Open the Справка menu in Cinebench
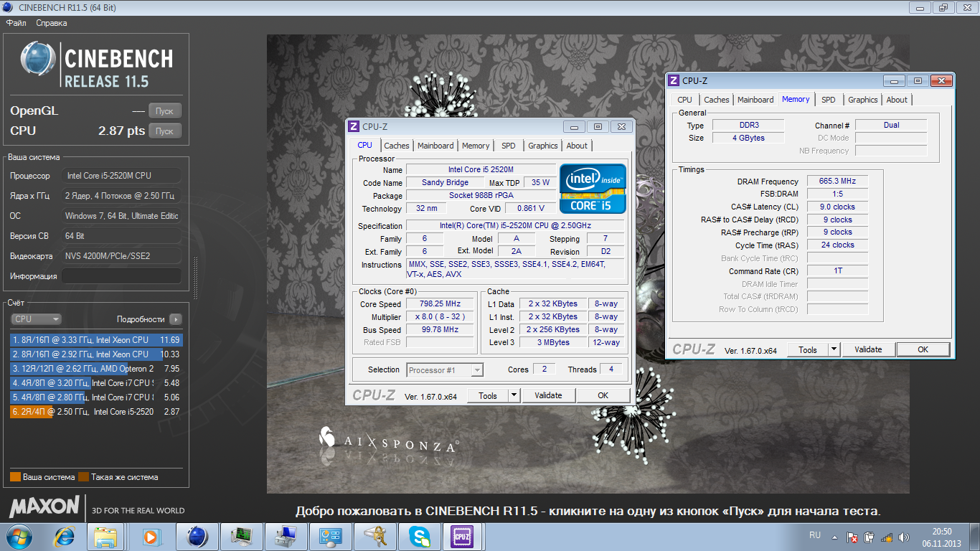Screen dimensions: 980x551 [x=52, y=23]
